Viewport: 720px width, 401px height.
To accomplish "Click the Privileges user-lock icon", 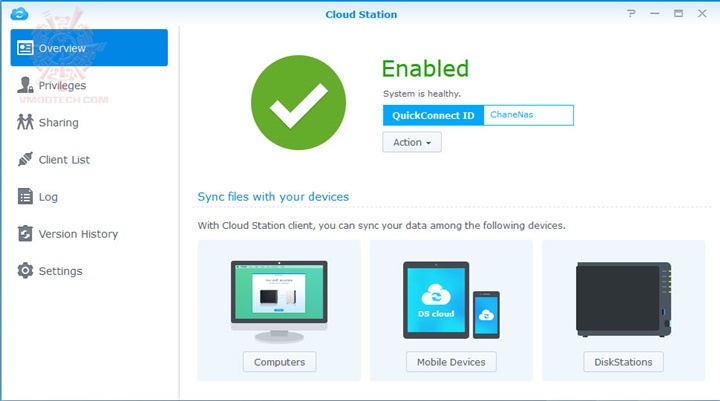I will point(25,85).
